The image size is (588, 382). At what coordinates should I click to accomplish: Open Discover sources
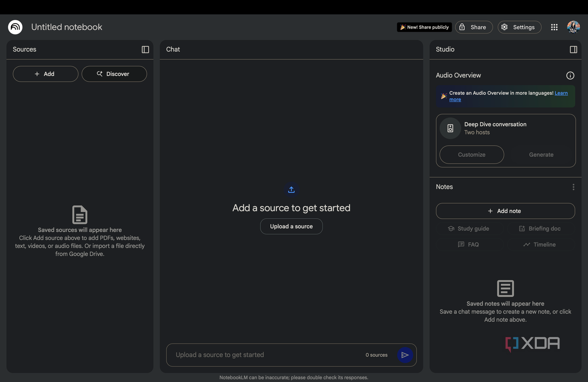114,74
